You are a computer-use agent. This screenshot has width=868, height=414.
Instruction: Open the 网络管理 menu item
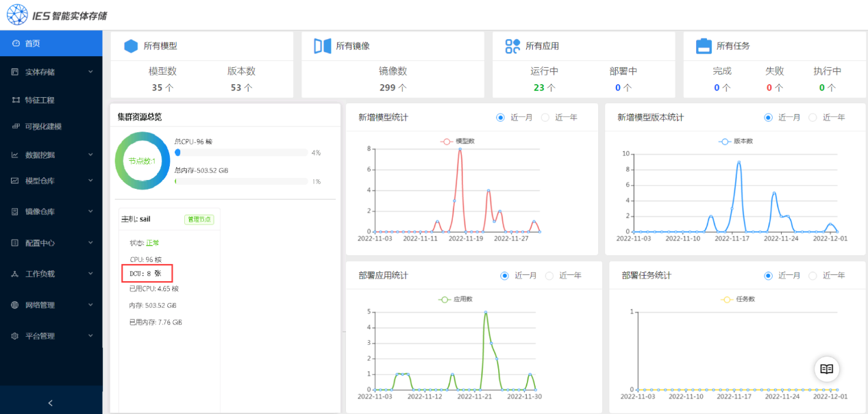40,305
